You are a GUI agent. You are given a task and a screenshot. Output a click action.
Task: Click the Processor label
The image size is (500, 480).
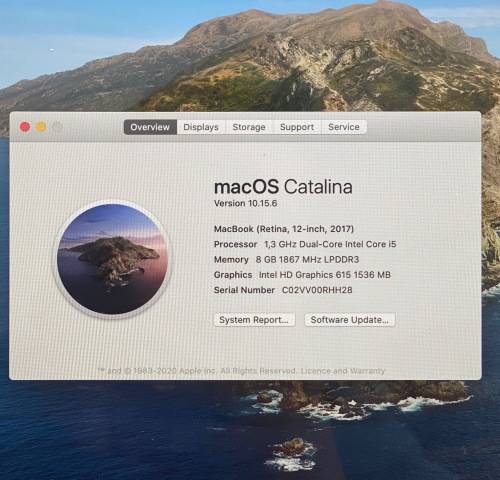click(x=235, y=244)
